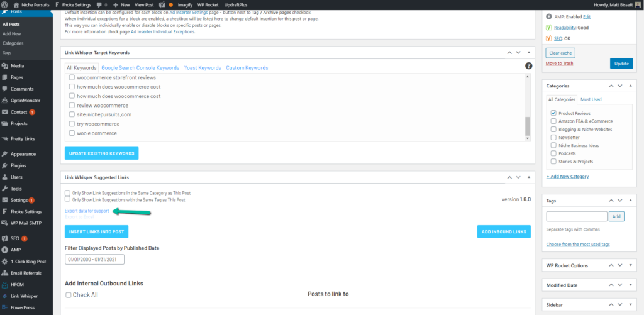Image resolution: width=644 pixels, height=315 pixels.
Task: Check the 'woocommerce storefront reviews' keyword
Action: (72, 77)
